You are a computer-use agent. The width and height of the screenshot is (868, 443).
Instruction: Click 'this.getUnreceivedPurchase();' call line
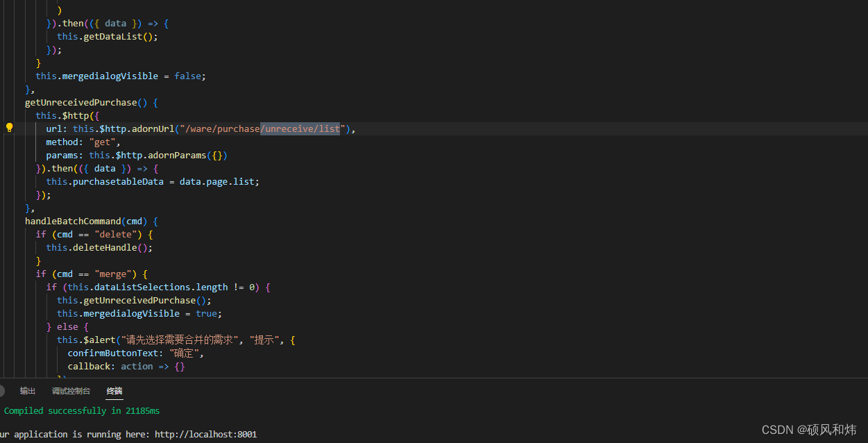point(134,301)
